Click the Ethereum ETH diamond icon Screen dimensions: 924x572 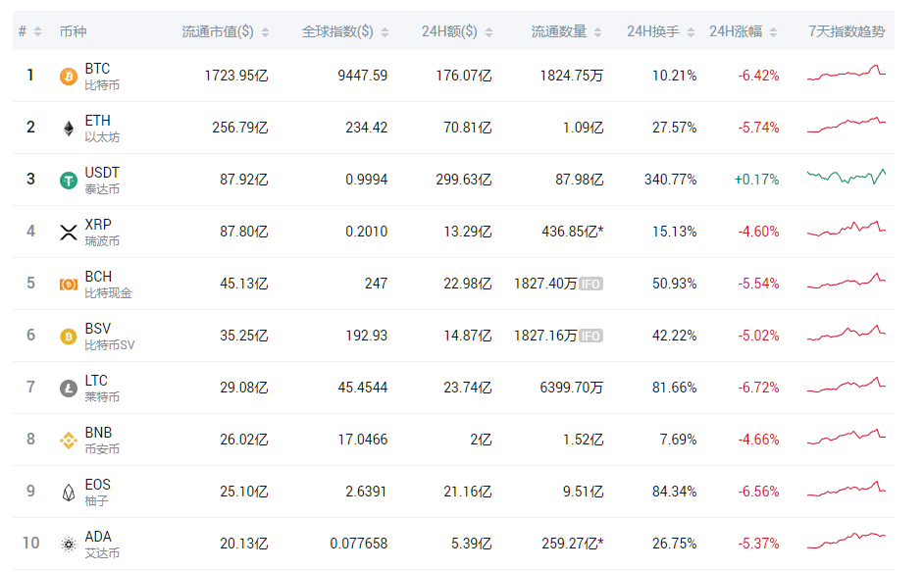pos(69,129)
